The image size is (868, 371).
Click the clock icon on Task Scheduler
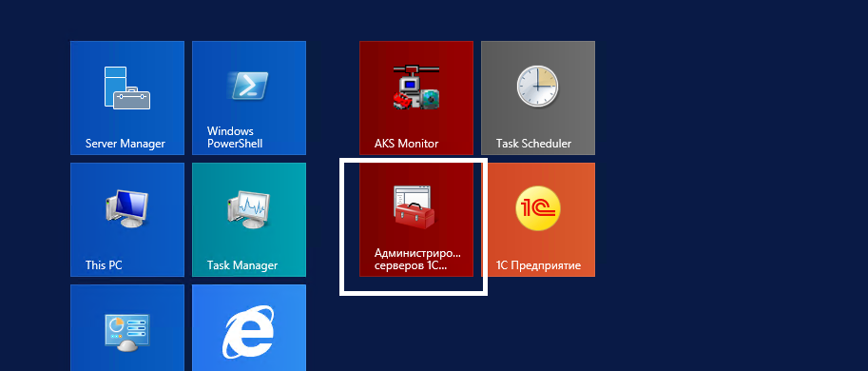[x=537, y=87]
